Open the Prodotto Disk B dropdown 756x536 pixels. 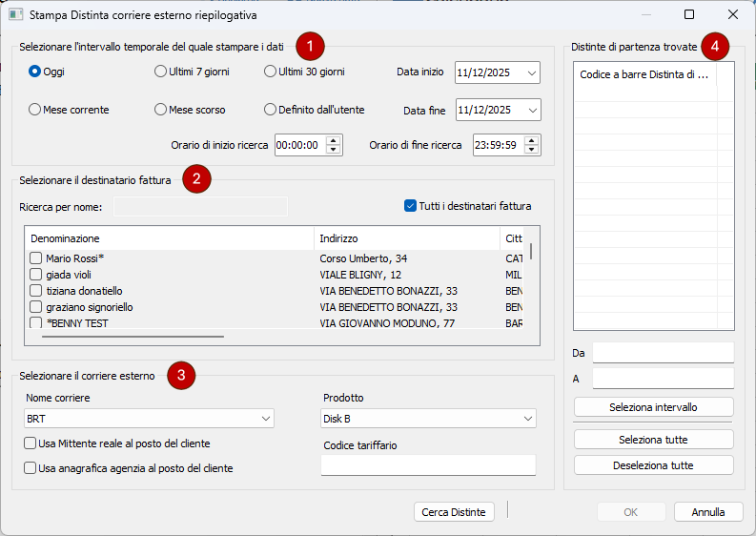point(526,419)
